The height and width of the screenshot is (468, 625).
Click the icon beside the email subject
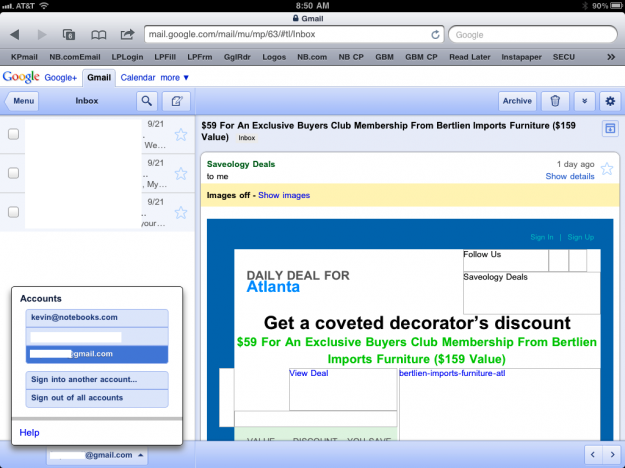coord(610,128)
